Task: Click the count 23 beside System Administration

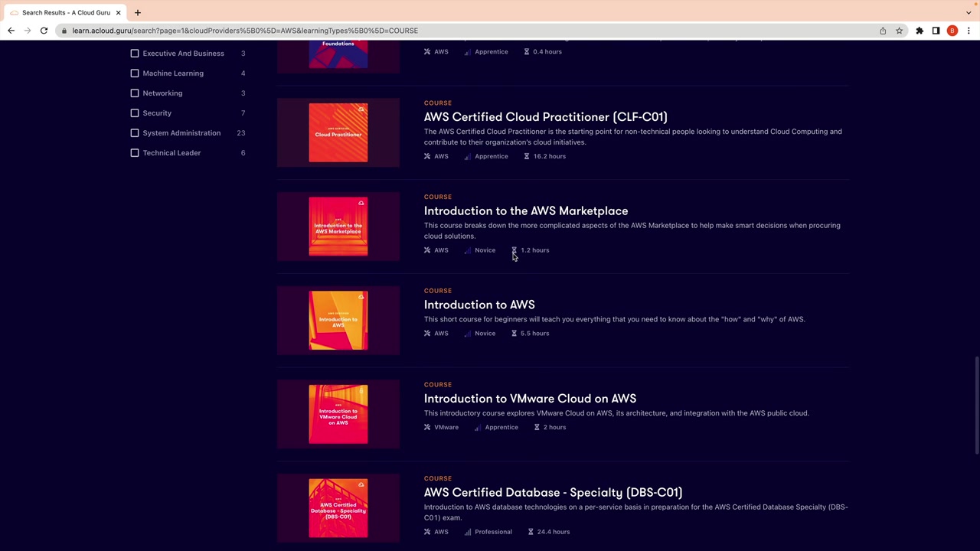Action: [x=241, y=133]
